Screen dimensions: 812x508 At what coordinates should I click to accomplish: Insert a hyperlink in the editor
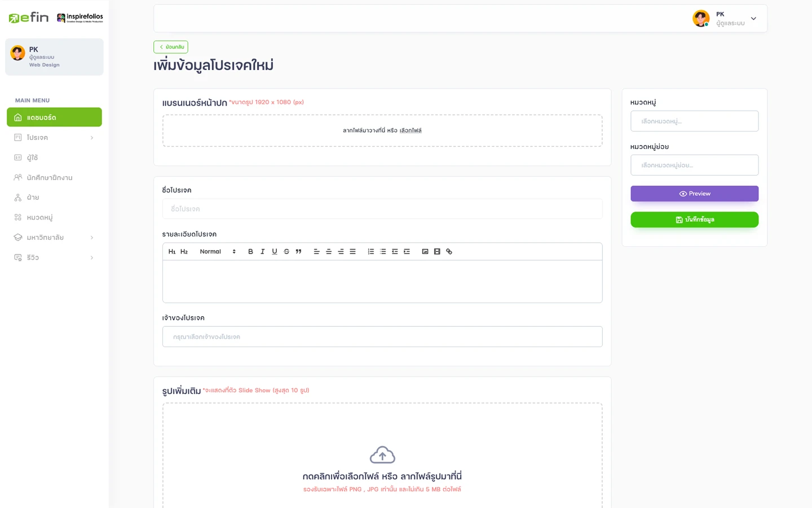(449, 252)
